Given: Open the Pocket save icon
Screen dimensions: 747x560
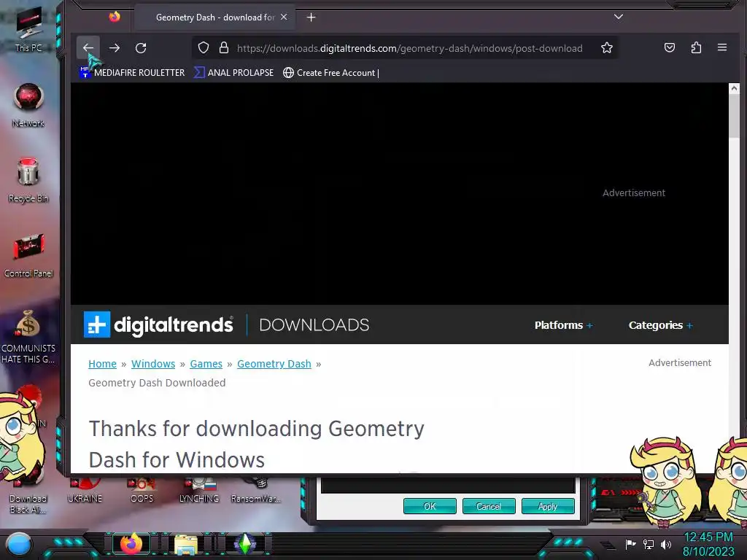Looking at the screenshot, I should tap(670, 47).
